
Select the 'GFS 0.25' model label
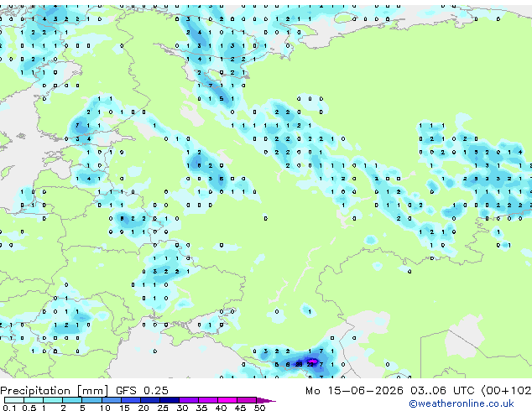[x=142, y=391]
